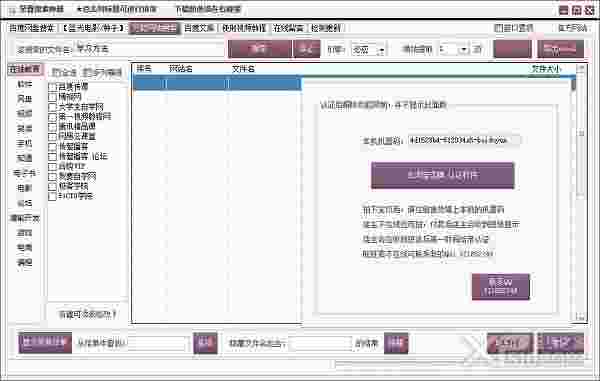Click the large pink search button beside the input

[260, 49]
